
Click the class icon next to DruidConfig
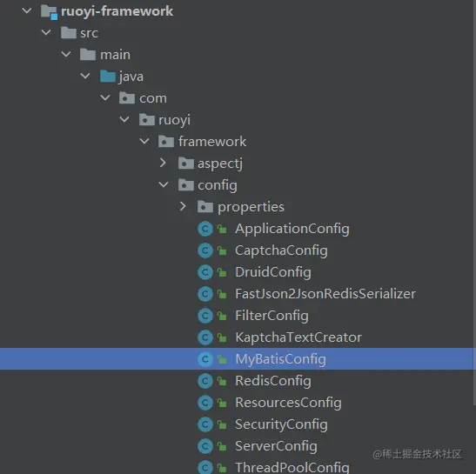point(205,272)
